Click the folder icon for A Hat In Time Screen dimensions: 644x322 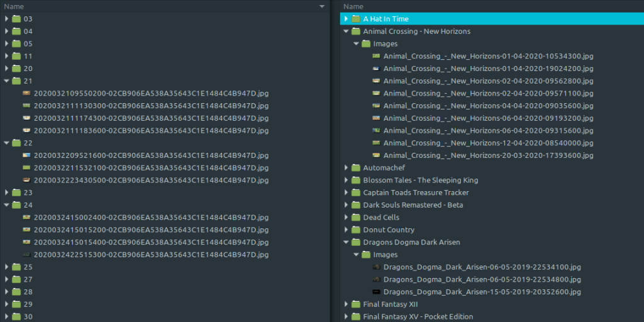[x=356, y=19]
